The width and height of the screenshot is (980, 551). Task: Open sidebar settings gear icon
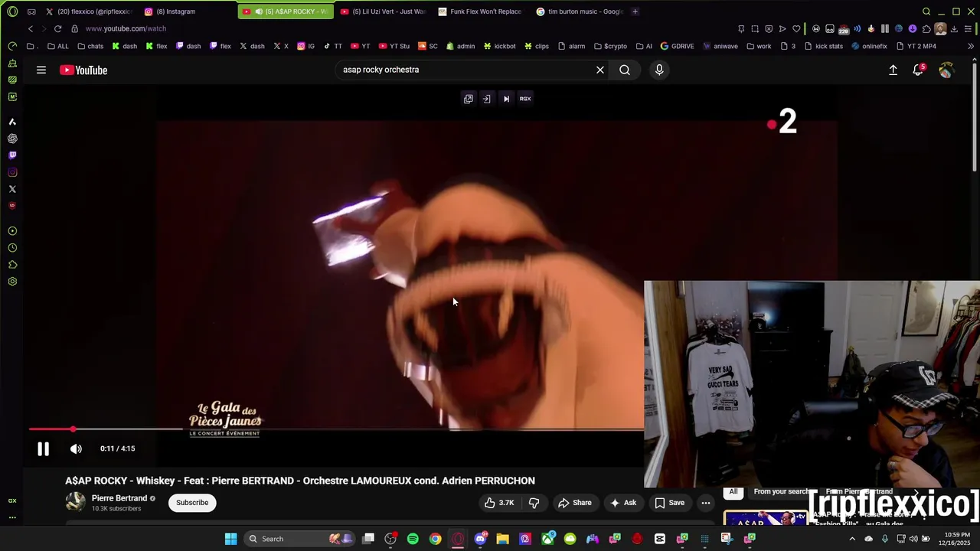point(12,282)
